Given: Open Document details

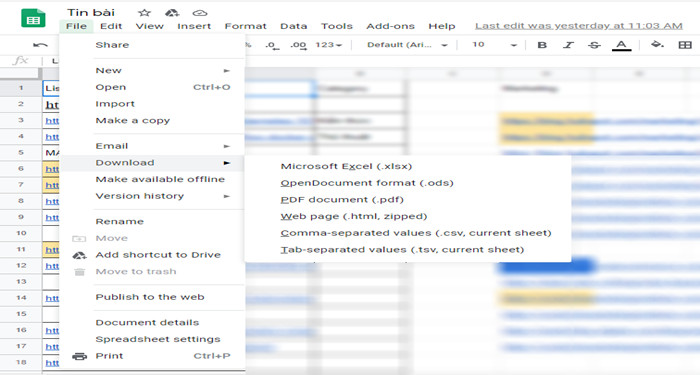Looking at the screenshot, I should 152,323.
